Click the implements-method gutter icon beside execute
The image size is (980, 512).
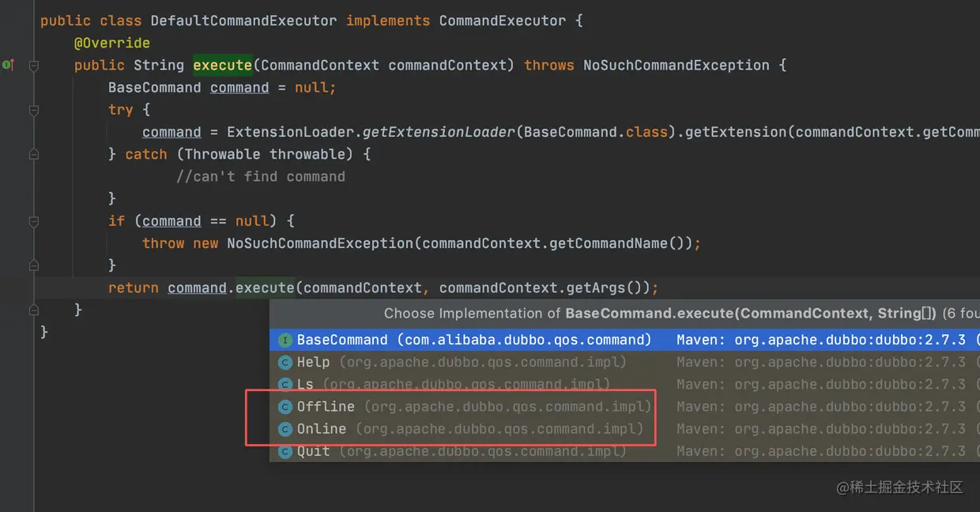8,65
